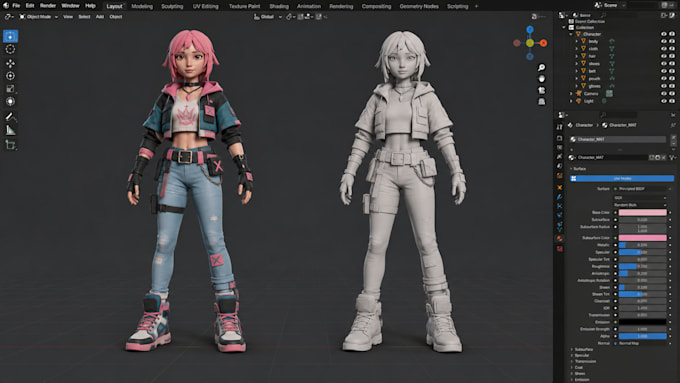Open the viewport Add menu

tap(100, 16)
